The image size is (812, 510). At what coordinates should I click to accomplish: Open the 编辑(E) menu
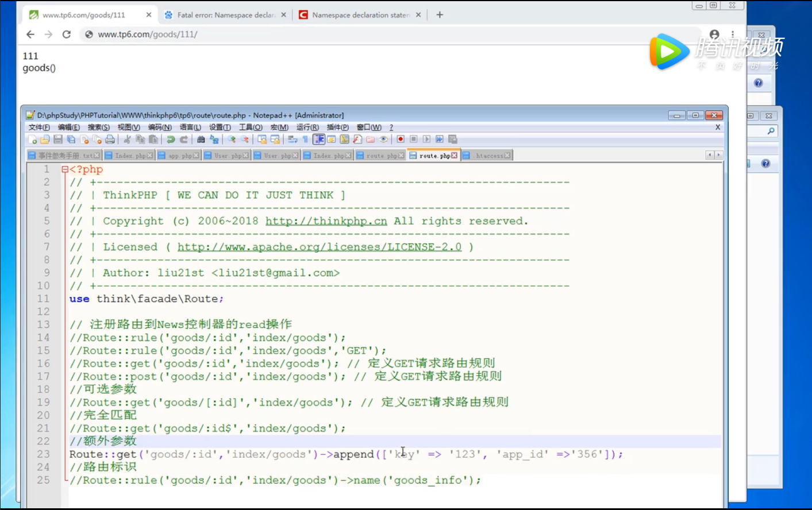point(69,127)
